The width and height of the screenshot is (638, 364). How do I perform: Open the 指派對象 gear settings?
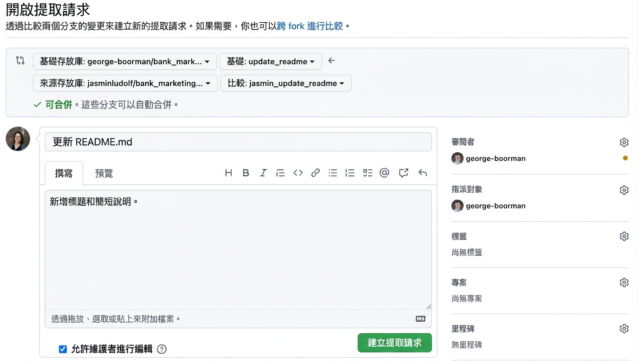click(x=624, y=190)
